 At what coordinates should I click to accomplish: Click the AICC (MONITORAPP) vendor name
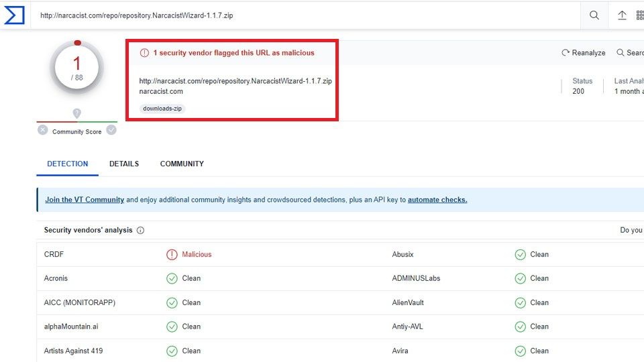80,302
